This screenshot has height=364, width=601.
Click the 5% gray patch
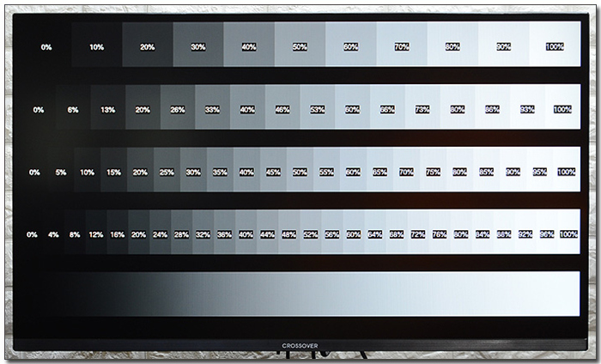tap(61, 169)
